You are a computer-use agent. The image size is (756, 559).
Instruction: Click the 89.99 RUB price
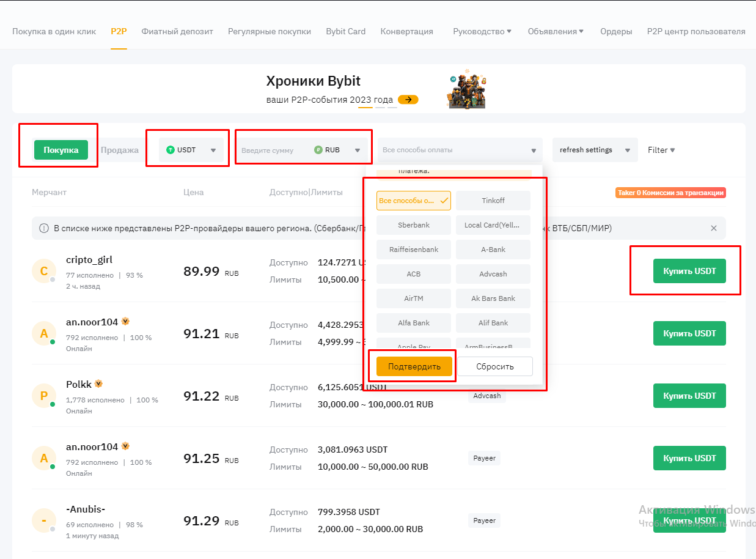click(211, 272)
